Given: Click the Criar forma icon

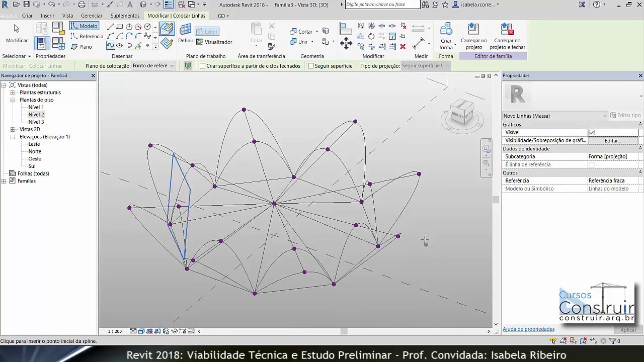Looking at the screenshot, I should tap(446, 36).
